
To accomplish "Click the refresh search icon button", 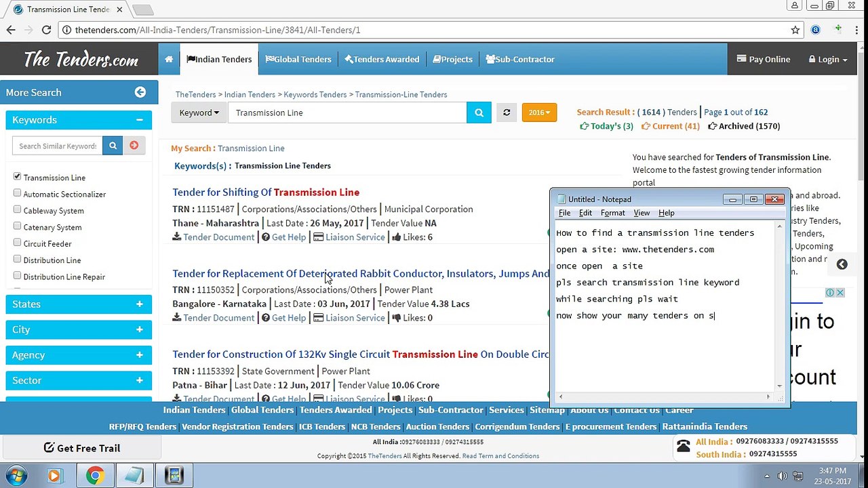I will pos(507,113).
